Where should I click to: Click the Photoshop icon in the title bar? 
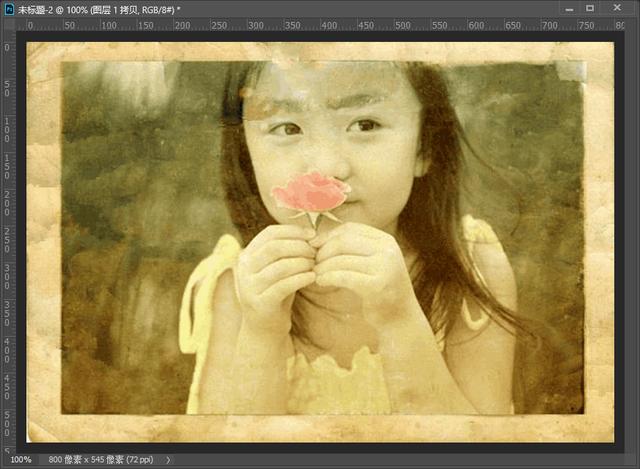(9, 9)
